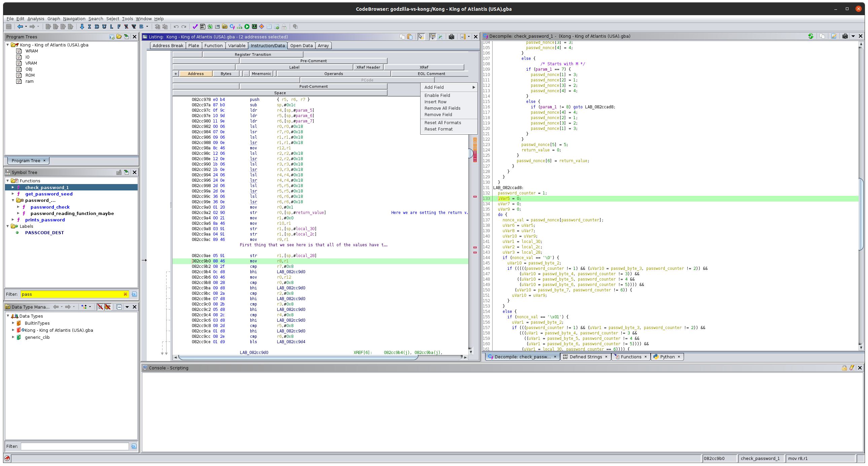Click Symbol Tree filter options icon
Screen dimensions: 868x466
coord(134,294)
